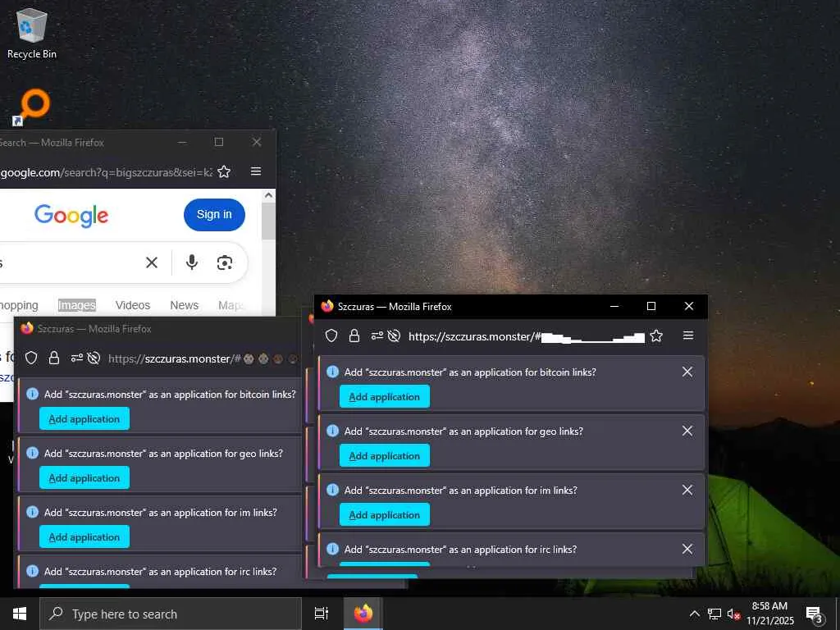Open hamburger menu in front Szczuras window
Image resolution: width=840 pixels, height=630 pixels.
tap(688, 336)
